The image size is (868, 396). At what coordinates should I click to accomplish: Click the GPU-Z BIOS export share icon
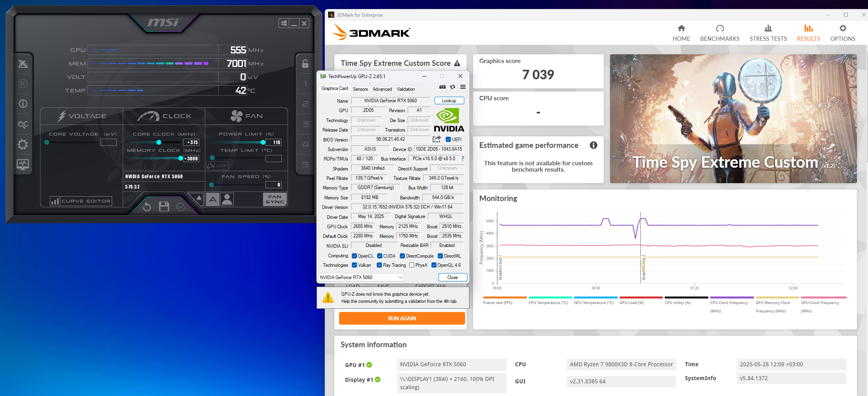point(437,139)
